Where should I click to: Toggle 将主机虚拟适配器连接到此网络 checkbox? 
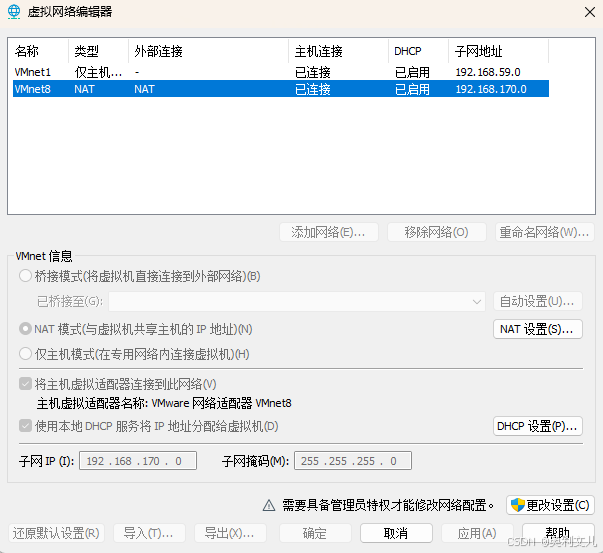(25, 384)
